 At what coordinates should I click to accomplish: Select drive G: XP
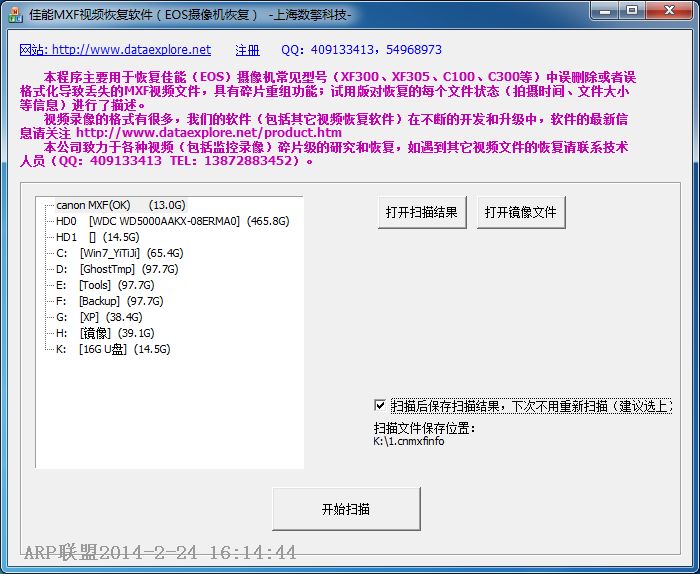99,317
